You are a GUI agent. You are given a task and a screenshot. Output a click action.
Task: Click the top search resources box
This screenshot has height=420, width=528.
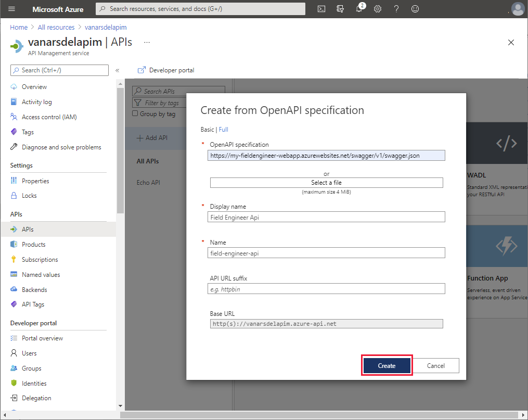(x=200, y=9)
